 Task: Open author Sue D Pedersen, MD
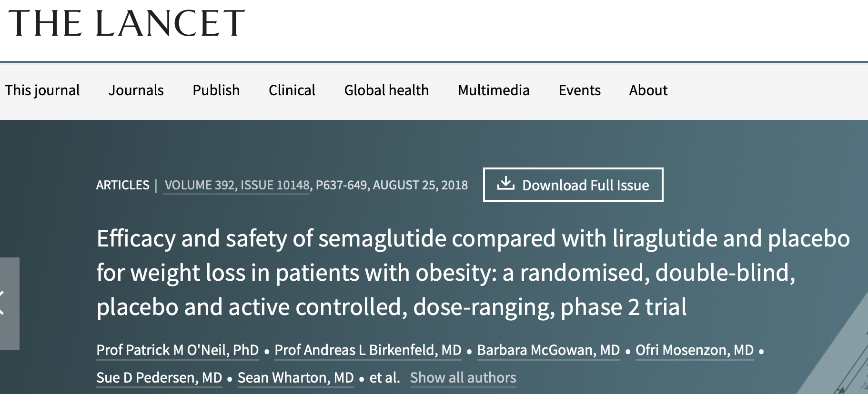(x=159, y=378)
